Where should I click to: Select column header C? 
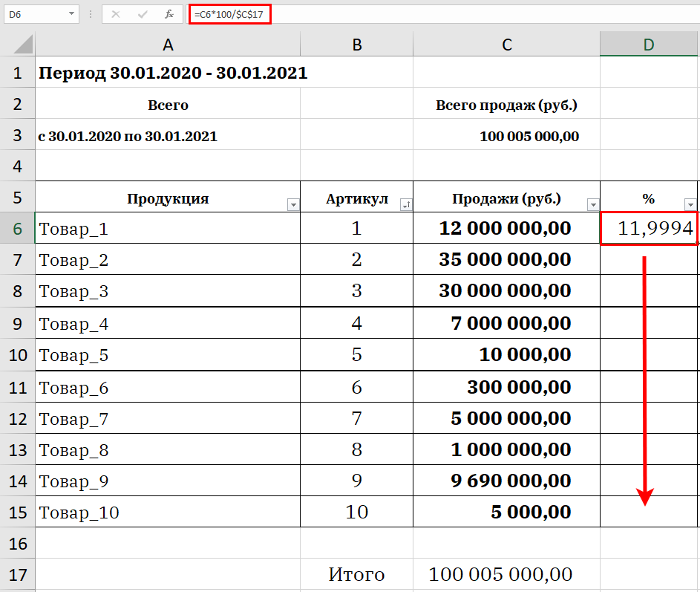(x=506, y=45)
